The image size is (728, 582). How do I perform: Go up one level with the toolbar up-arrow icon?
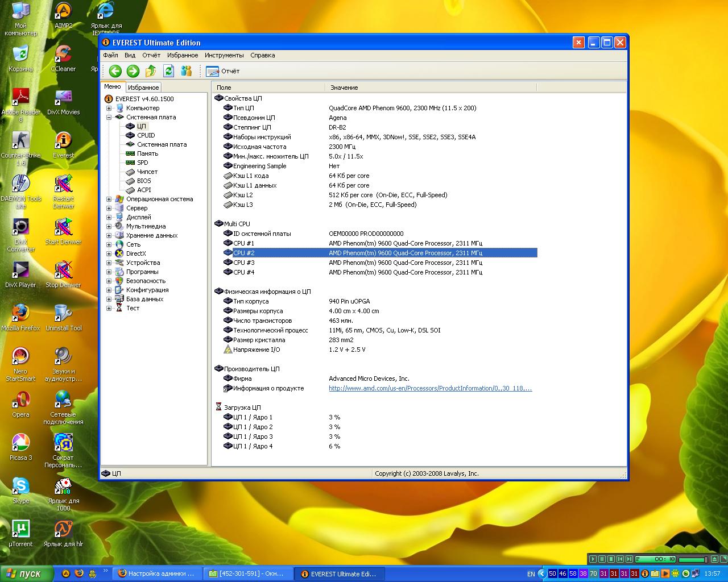[x=151, y=71]
